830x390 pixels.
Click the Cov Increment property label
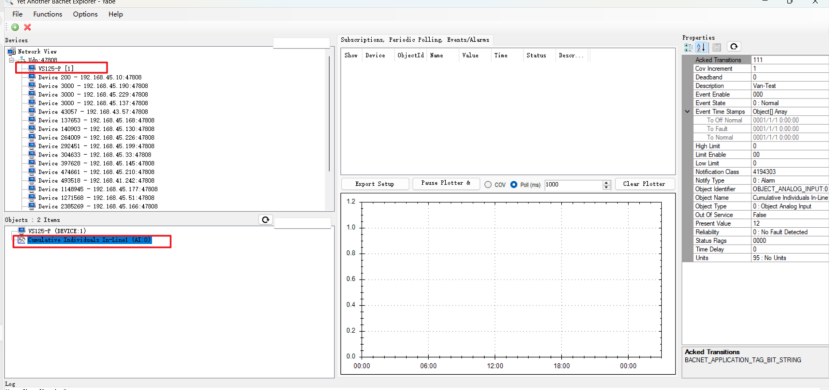[x=722, y=69]
